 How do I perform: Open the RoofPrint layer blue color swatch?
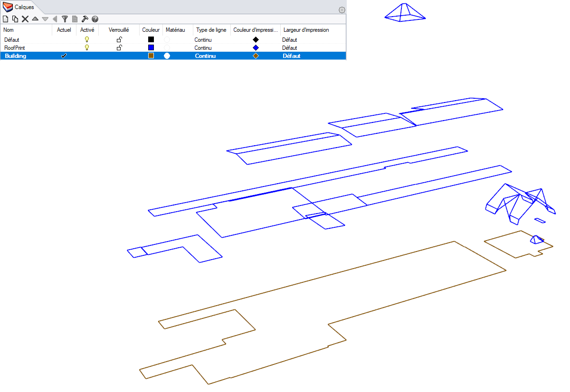(x=151, y=48)
